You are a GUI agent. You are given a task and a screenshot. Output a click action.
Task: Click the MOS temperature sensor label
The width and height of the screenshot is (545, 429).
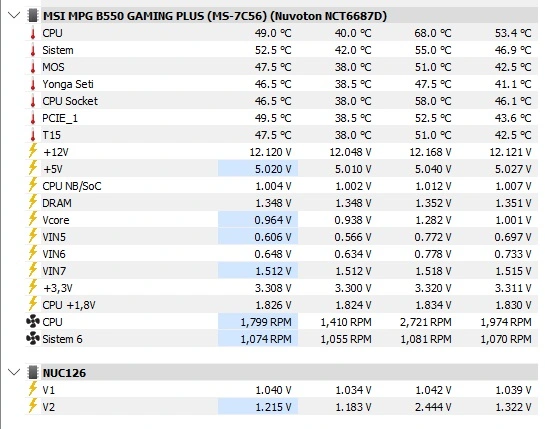53,67
